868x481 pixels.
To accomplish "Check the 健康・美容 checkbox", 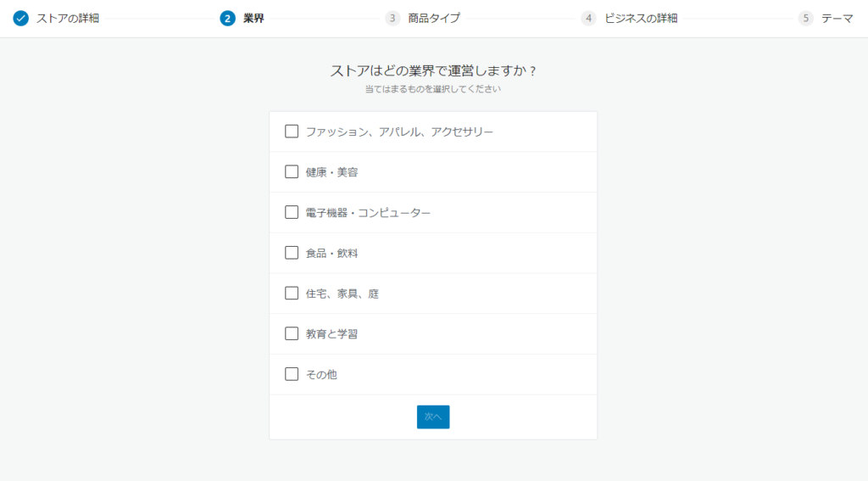I will tap(292, 171).
